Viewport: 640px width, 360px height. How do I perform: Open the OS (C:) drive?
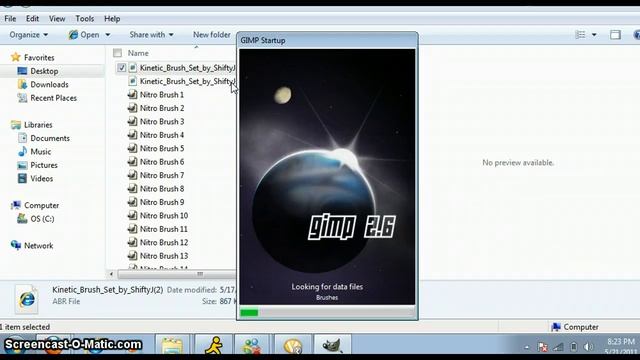[42, 219]
